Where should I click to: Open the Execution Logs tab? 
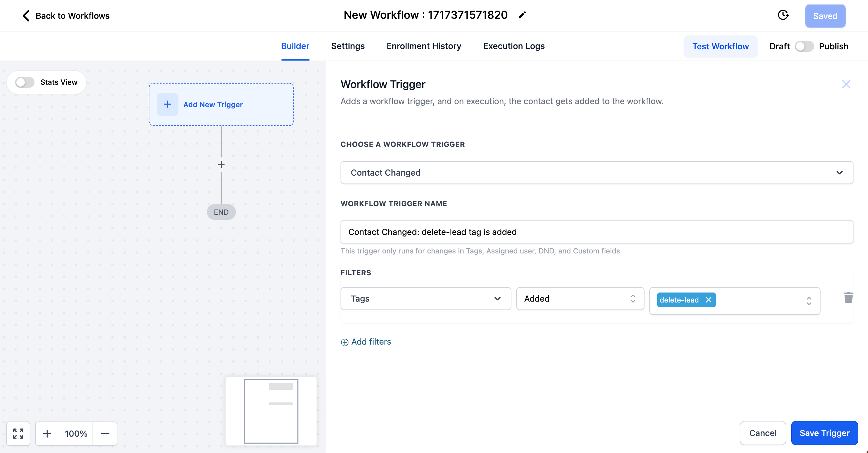point(514,46)
